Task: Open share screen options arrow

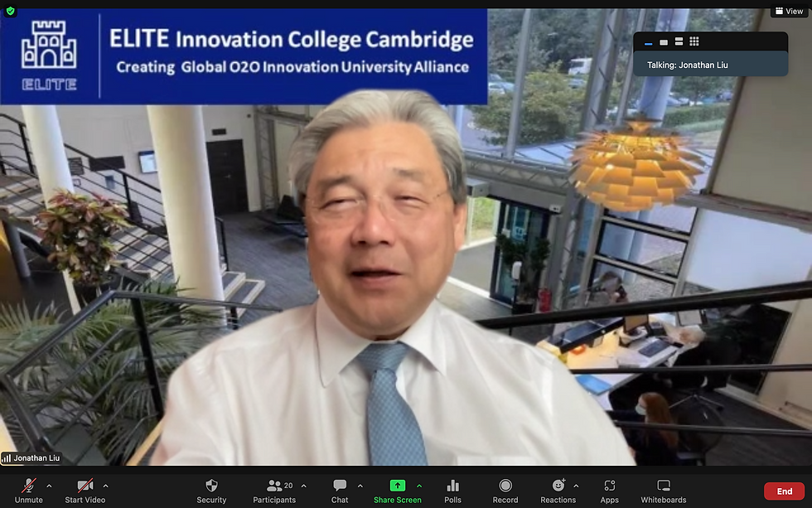Action: [x=419, y=486]
